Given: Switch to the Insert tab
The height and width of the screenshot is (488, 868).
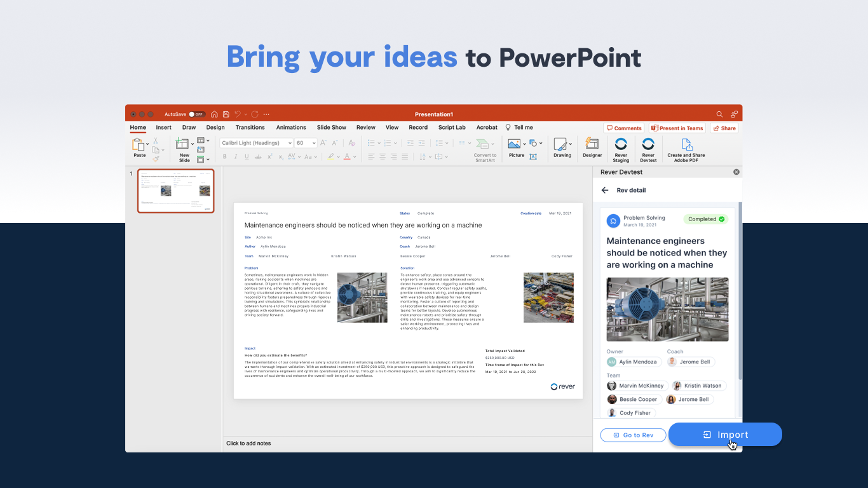Looking at the screenshot, I should click(x=164, y=128).
